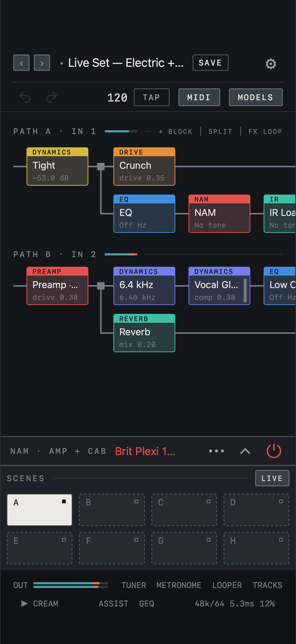Click the Vocal Gl... gain reduction meter
This screenshot has width=296, height=644.
(245, 290)
